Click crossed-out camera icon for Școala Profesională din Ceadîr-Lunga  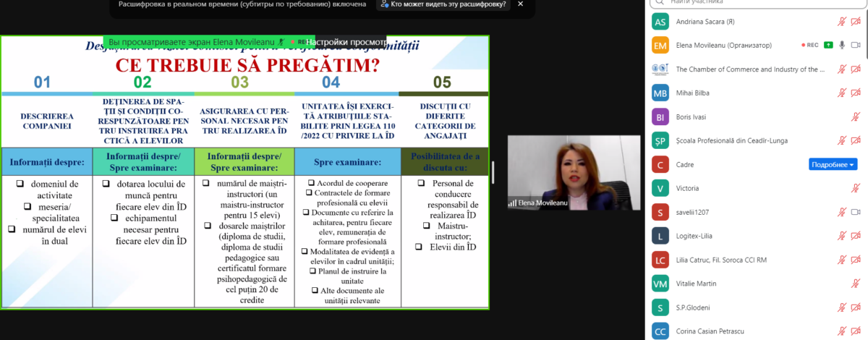pyautogui.click(x=856, y=140)
